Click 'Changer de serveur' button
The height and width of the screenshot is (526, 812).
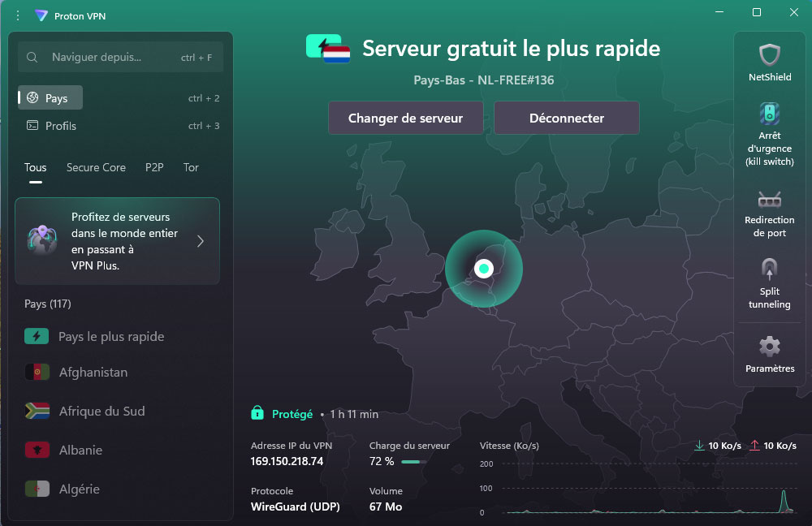pyautogui.click(x=405, y=118)
